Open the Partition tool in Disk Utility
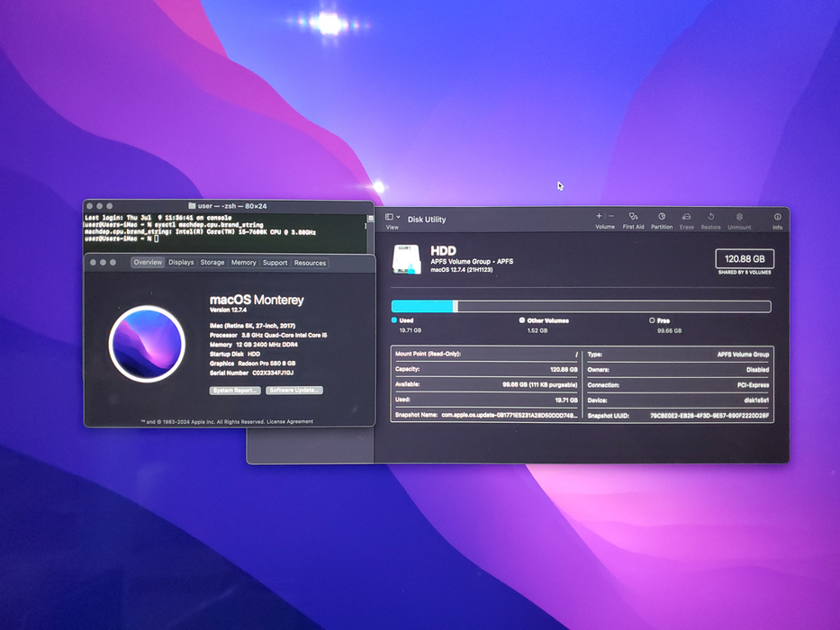This screenshot has height=630, width=840. 662,216
